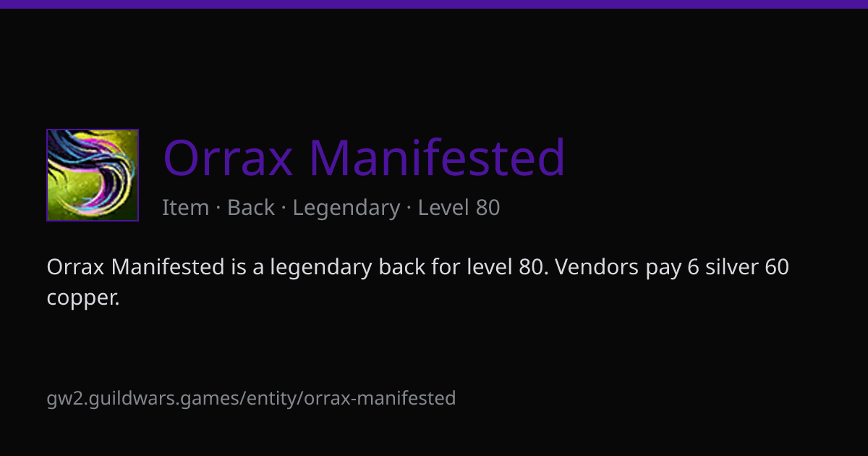Screen dimensions: 868x456
Task: Select the Level 80 label
Action: 459,208
